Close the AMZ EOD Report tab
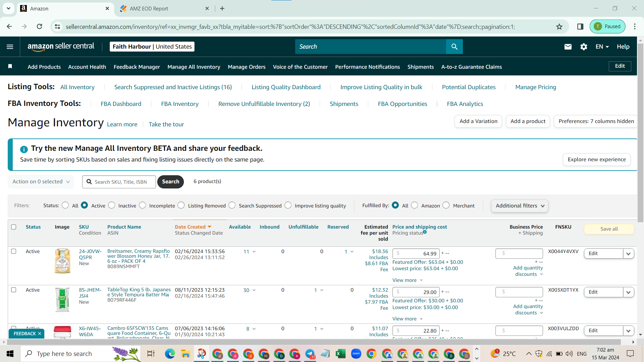 tap(207, 8)
